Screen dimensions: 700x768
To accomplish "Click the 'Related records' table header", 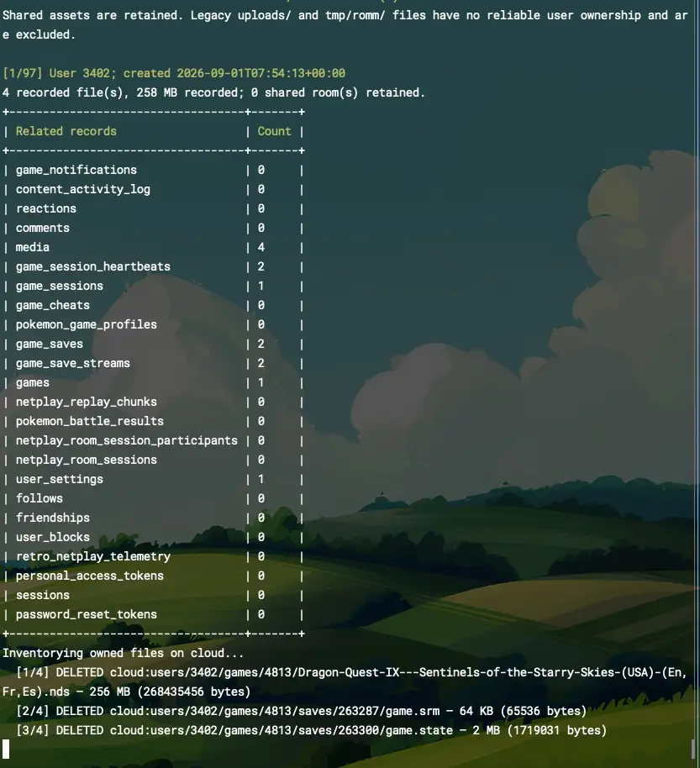I will point(66,131).
